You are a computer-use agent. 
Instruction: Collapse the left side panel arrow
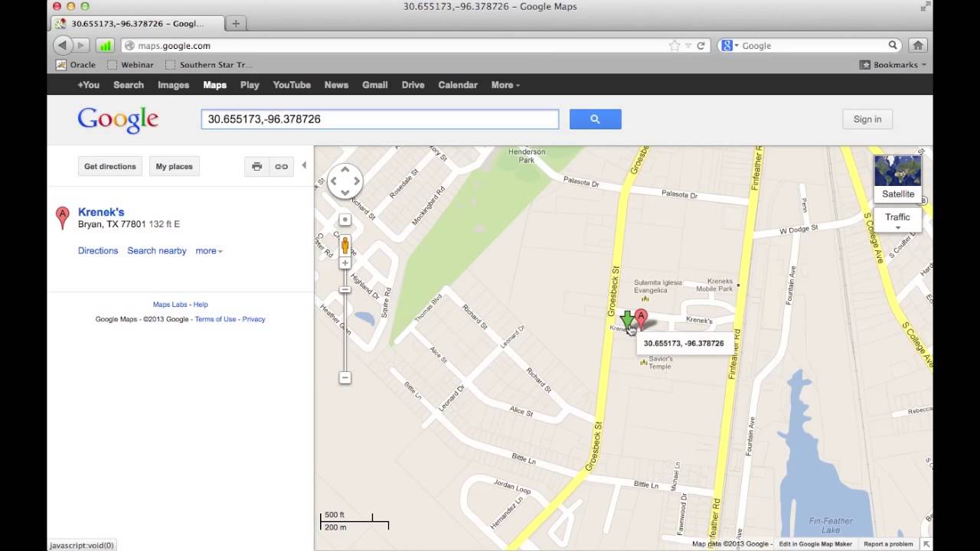pyautogui.click(x=304, y=165)
